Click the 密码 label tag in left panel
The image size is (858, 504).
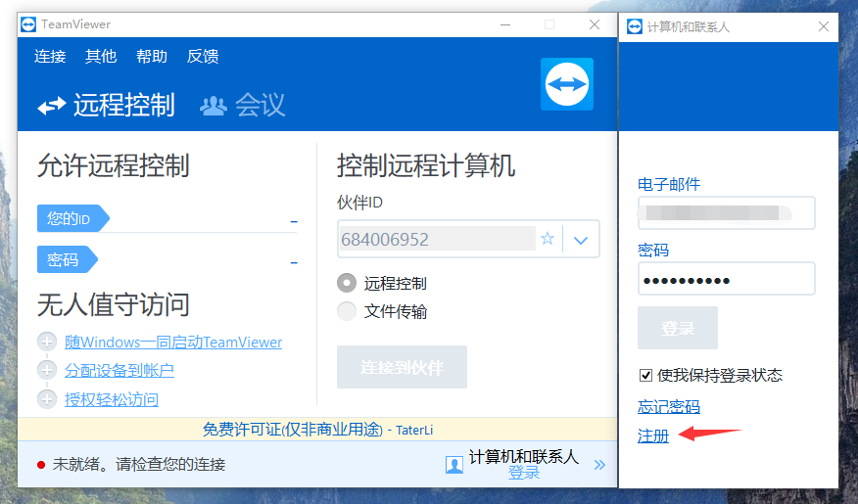[x=68, y=259]
